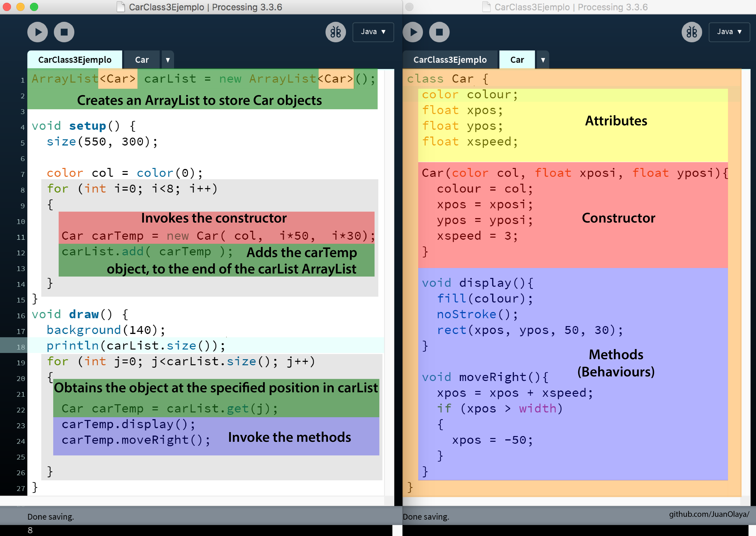Click the yellow minimize window button
This screenshot has height=536, width=756.
click(20, 7)
